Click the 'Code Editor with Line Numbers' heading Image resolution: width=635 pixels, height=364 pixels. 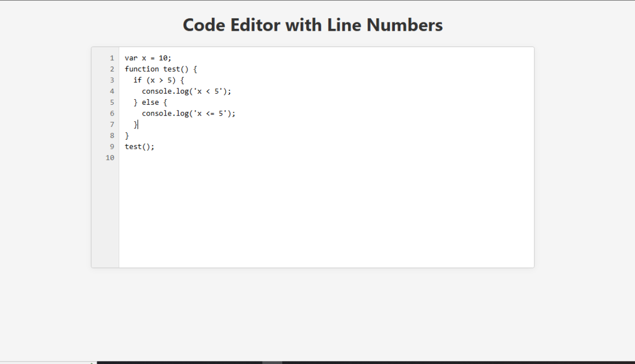tap(313, 25)
